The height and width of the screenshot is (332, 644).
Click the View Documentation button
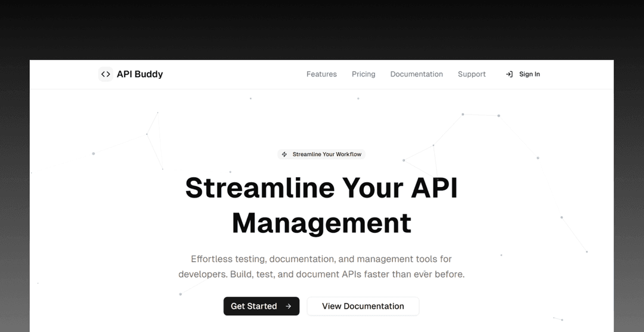point(363,306)
